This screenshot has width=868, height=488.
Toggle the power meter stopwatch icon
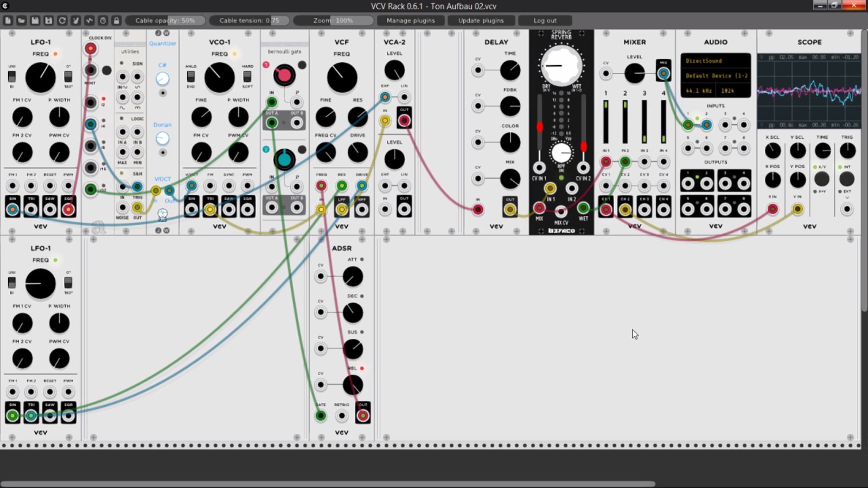103,21
